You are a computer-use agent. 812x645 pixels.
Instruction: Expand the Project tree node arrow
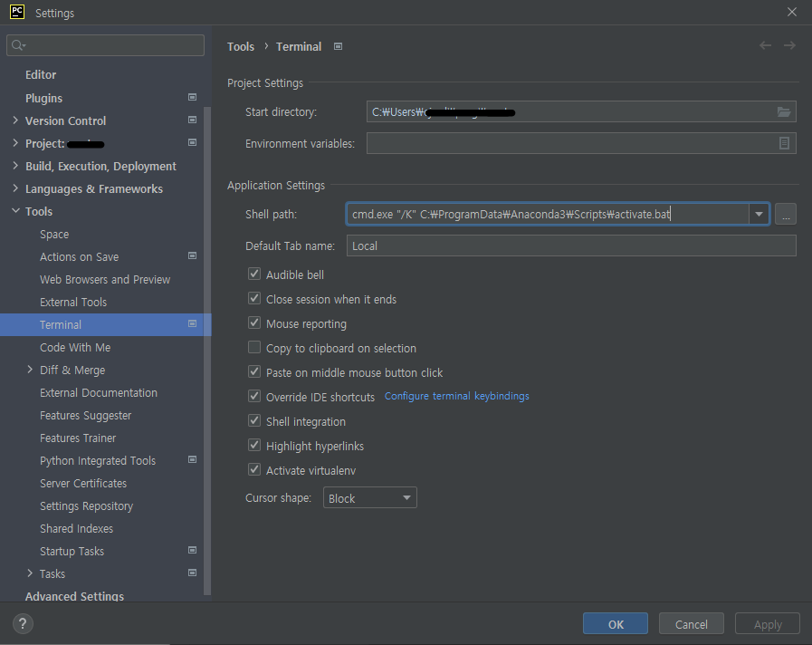click(15, 143)
